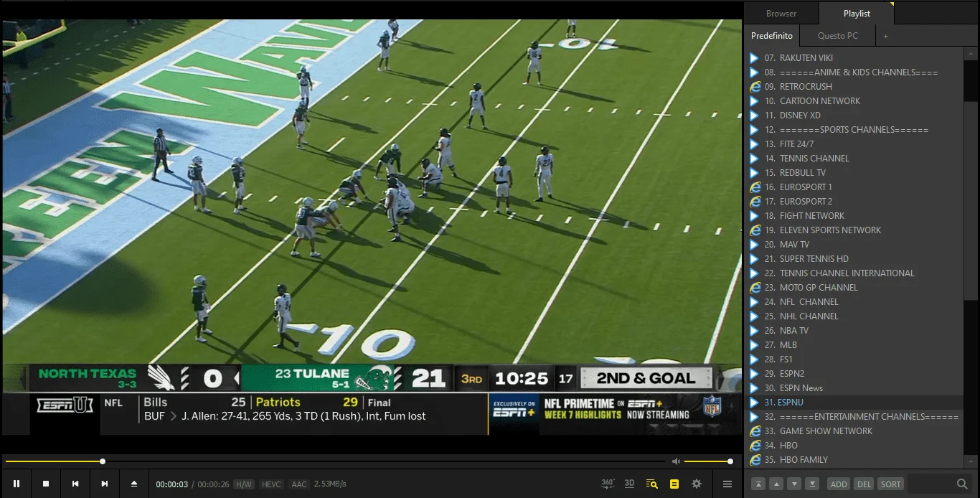The width and height of the screenshot is (980, 498).
Task: Click the AAC audio codec label
Action: point(299,484)
